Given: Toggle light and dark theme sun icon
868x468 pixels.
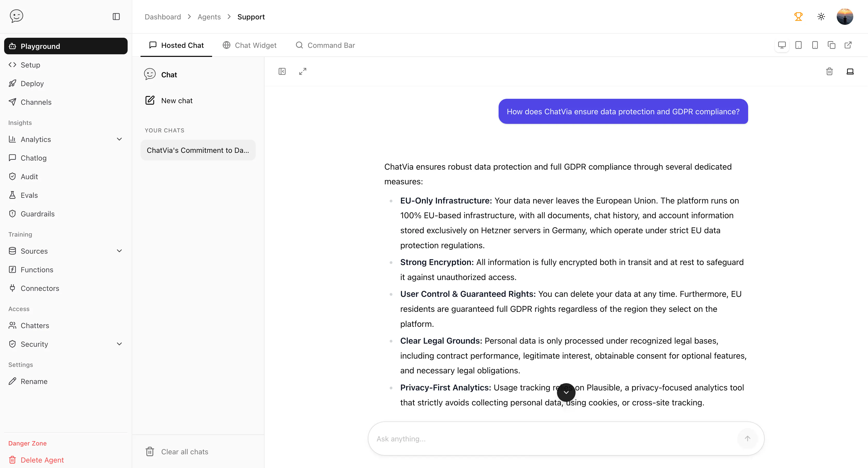Looking at the screenshot, I should [x=821, y=17].
